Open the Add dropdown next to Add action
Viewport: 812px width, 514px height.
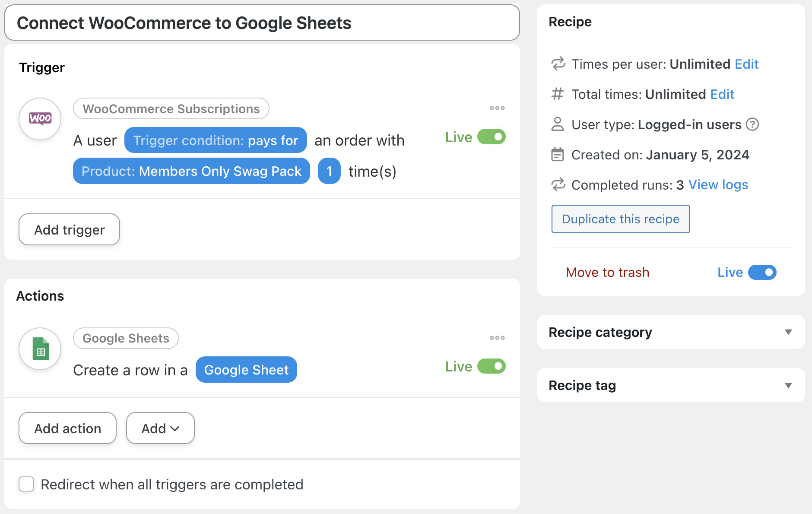tap(160, 428)
